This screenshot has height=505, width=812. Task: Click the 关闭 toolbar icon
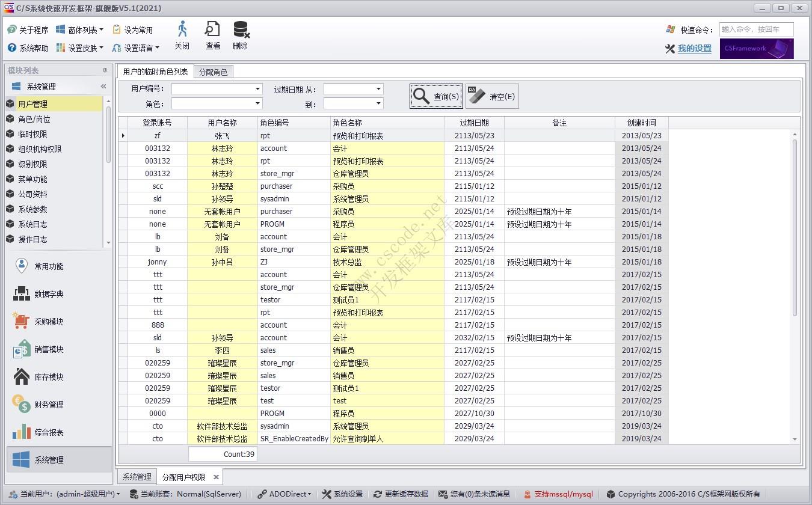pos(182,35)
